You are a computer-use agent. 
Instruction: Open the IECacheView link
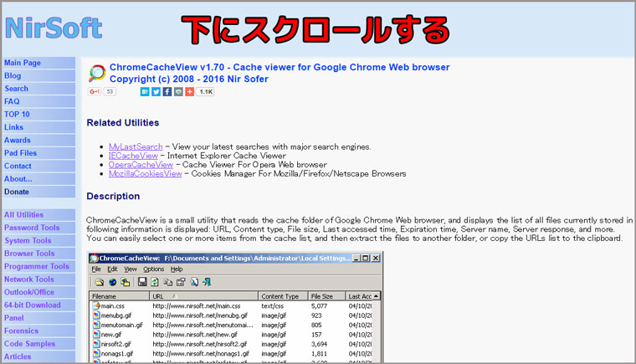(132, 156)
